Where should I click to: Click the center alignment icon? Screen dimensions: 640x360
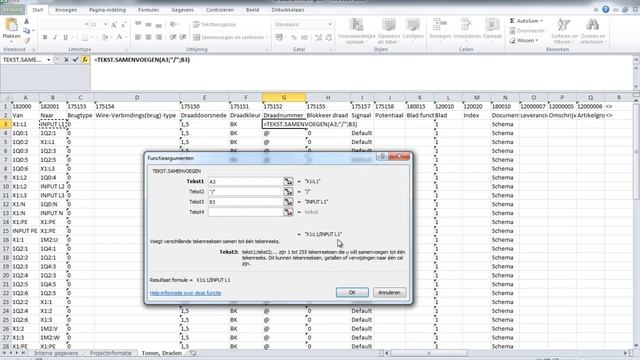point(148,37)
